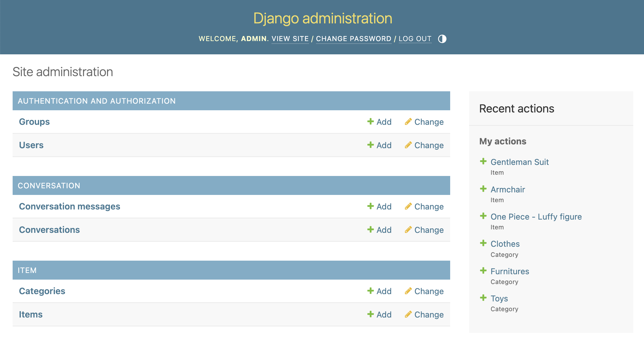Open the Users model list
This screenshot has height=357, width=644.
[31, 145]
